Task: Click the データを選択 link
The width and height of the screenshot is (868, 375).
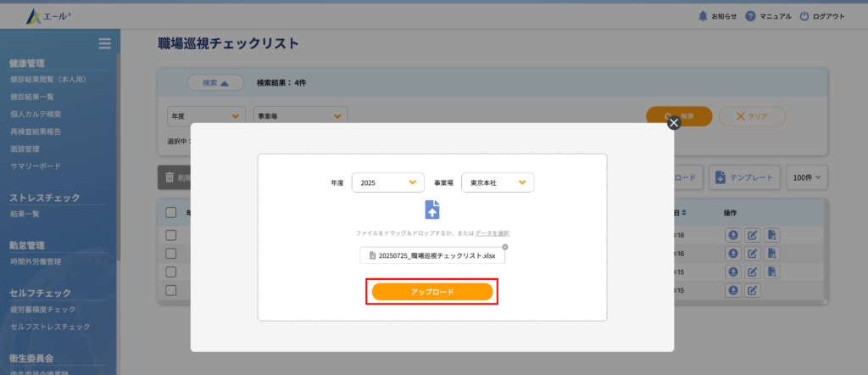Action: [492, 232]
